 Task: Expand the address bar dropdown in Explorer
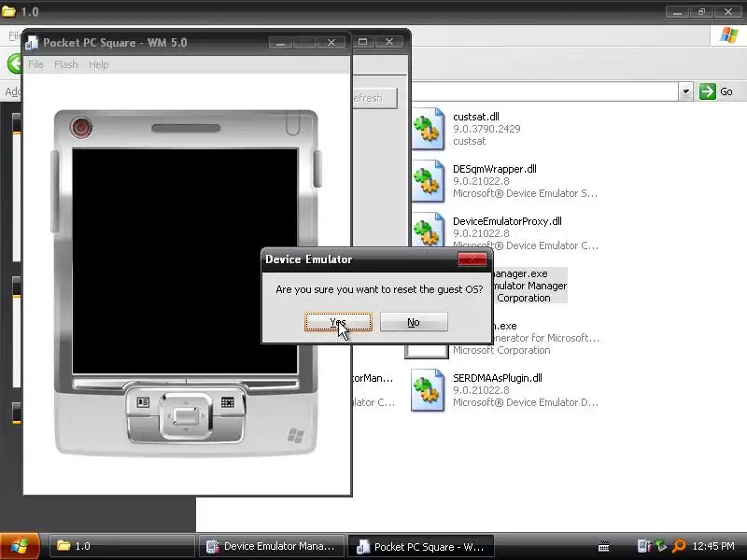point(685,91)
